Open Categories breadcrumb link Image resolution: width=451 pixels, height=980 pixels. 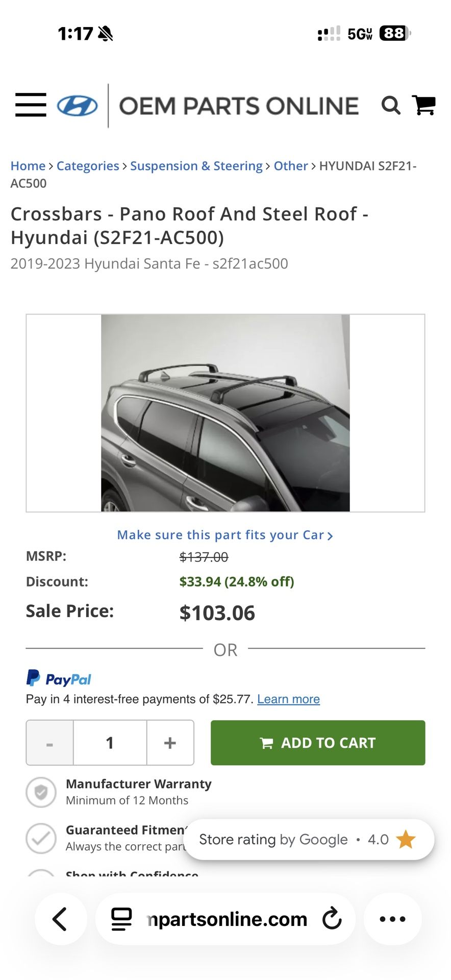[x=88, y=166]
